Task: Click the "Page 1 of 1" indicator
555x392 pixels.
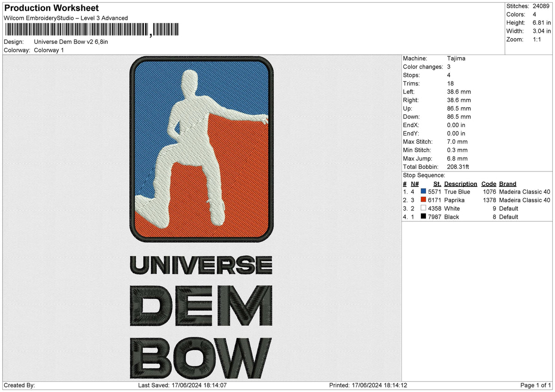Action: 536,386
